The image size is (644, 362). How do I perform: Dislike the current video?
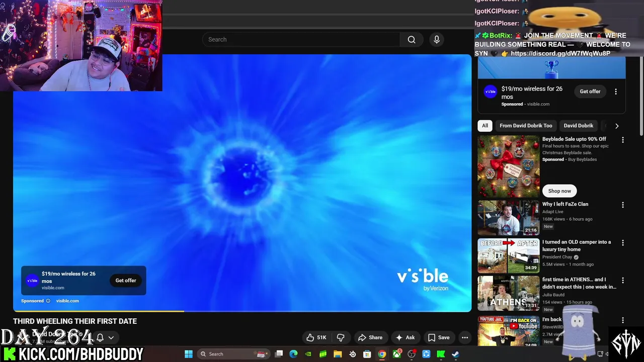pyautogui.click(x=341, y=338)
